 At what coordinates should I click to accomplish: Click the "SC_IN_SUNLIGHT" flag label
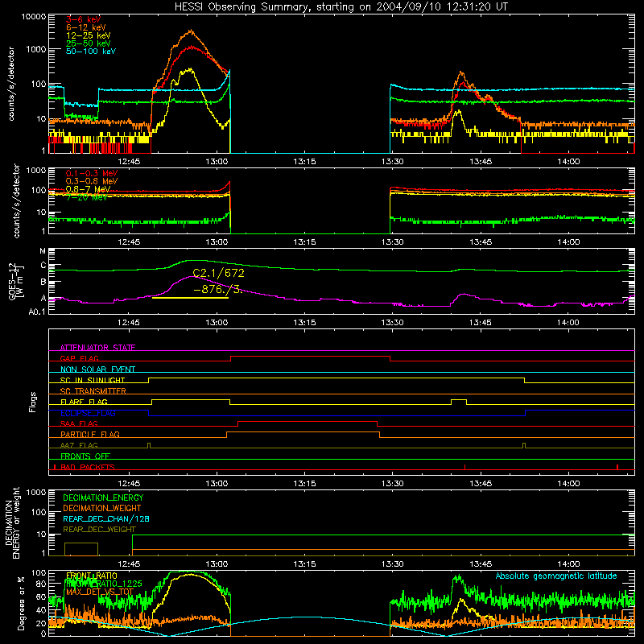93,380
